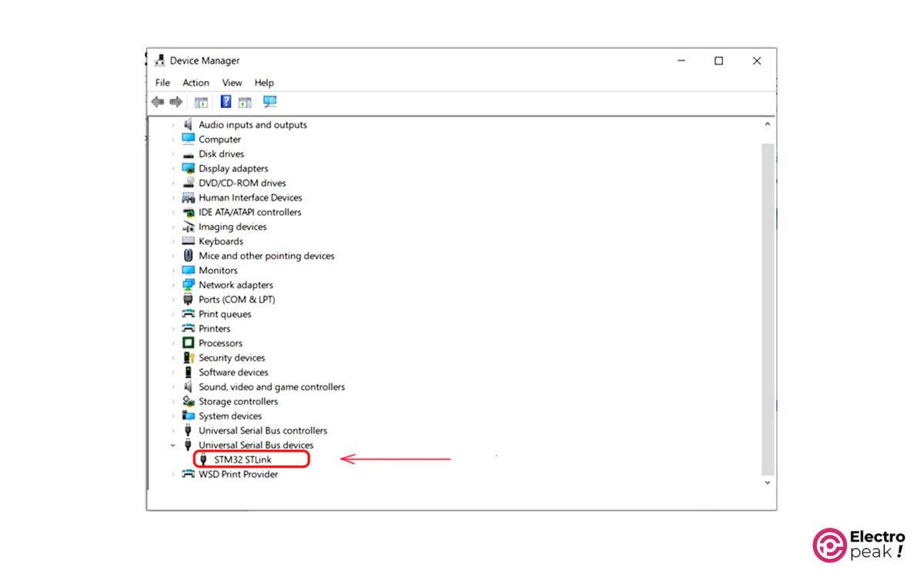Minimize the Device Manager window

click(681, 61)
